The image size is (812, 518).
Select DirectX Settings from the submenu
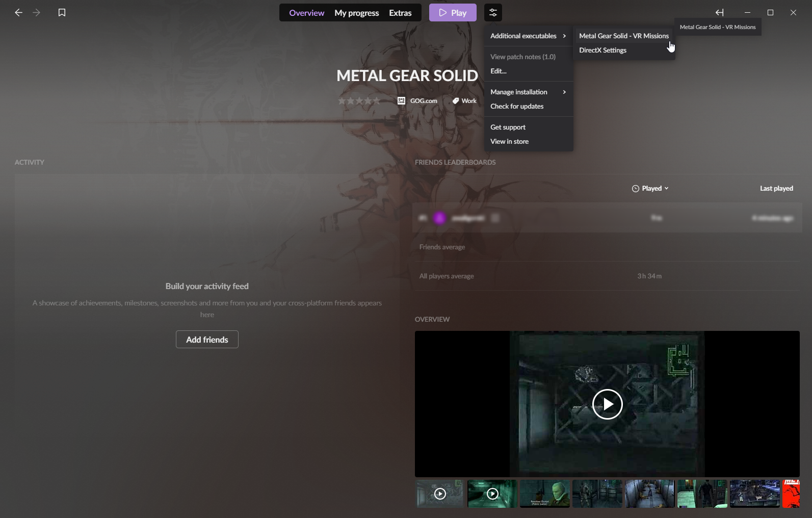click(603, 50)
